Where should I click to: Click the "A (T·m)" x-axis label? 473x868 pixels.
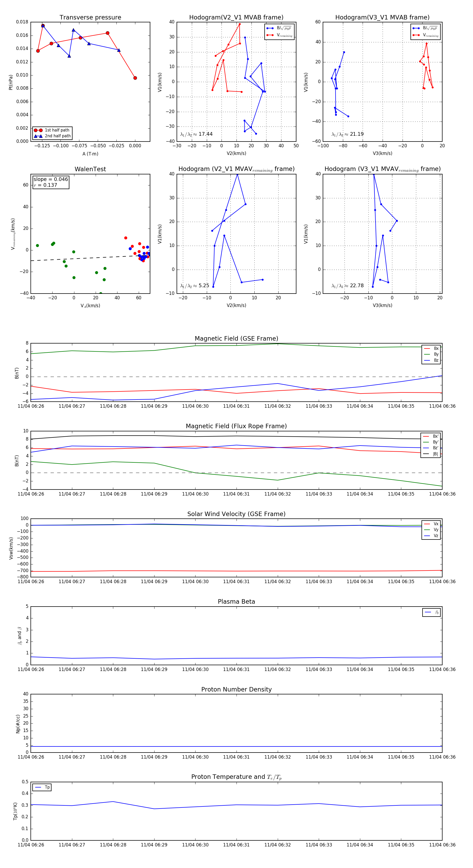(x=90, y=154)
